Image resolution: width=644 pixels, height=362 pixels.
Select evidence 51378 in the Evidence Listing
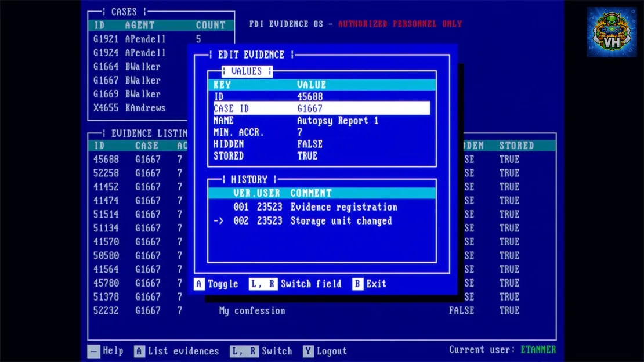pyautogui.click(x=138, y=297)
